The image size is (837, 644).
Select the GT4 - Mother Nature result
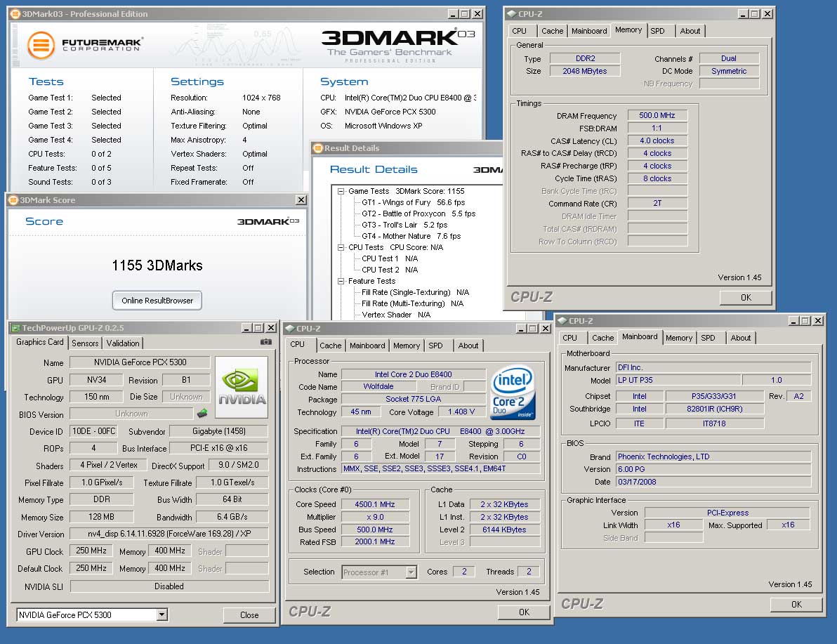point(411,236)
